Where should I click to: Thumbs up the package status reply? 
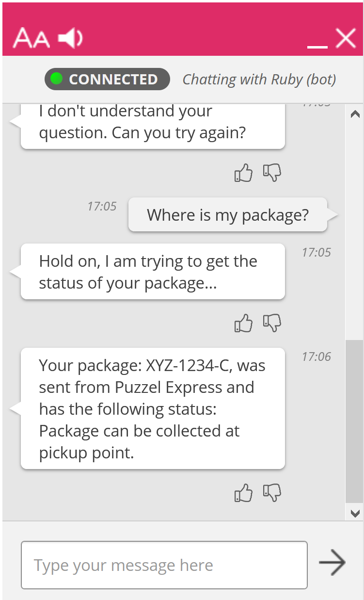point(243,493)
